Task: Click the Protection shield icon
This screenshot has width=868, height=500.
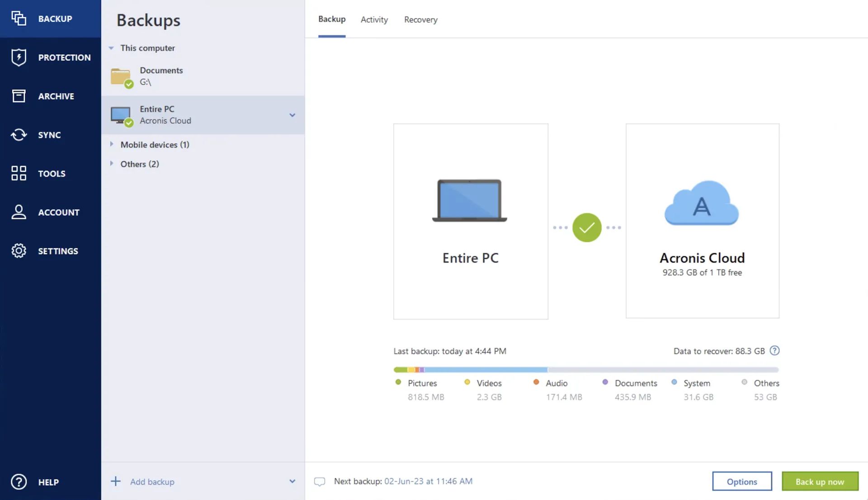Action: tap(19, 57)
